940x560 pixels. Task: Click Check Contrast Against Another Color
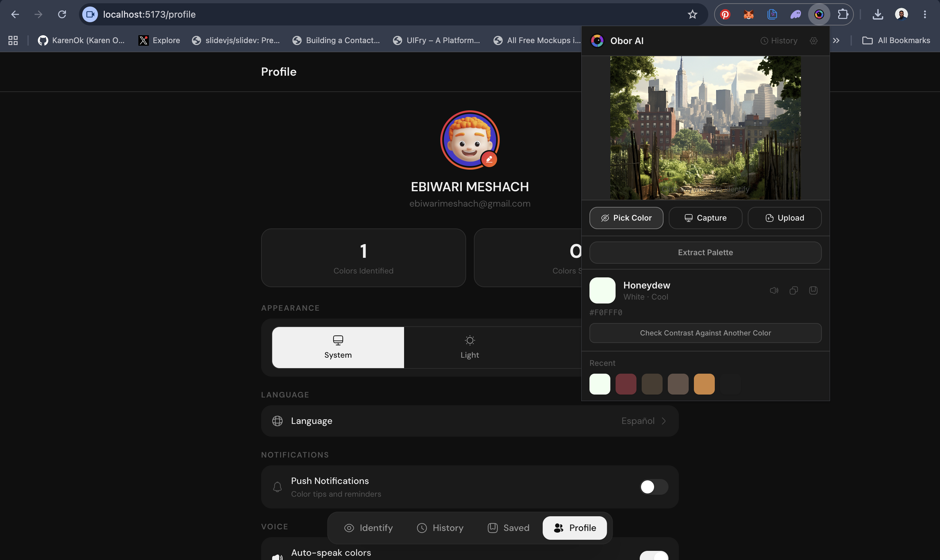[705, 333]
